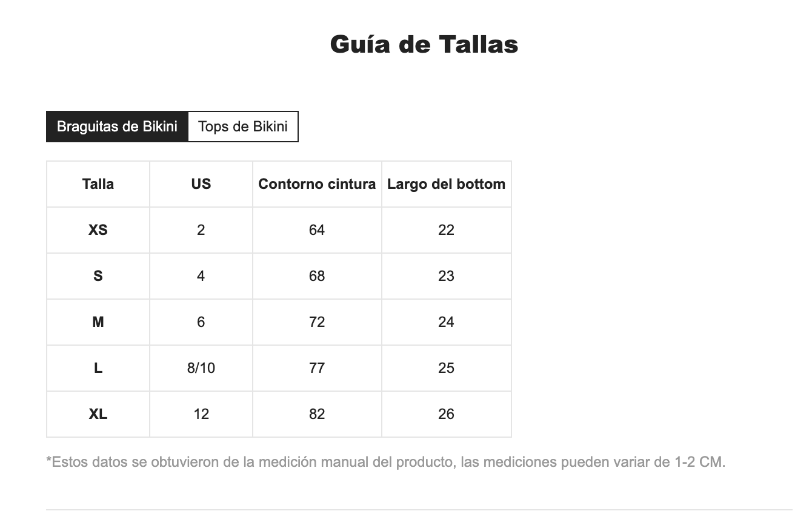
Task: Click the US column header
Action: (201, 184)
